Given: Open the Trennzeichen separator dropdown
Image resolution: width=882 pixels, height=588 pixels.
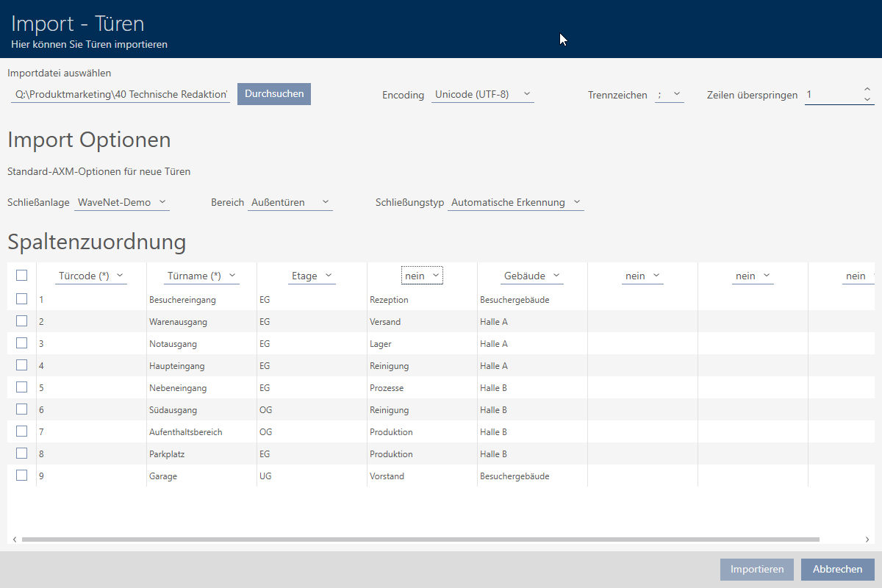Looking at the screenshot, I should tap(669, 95).
